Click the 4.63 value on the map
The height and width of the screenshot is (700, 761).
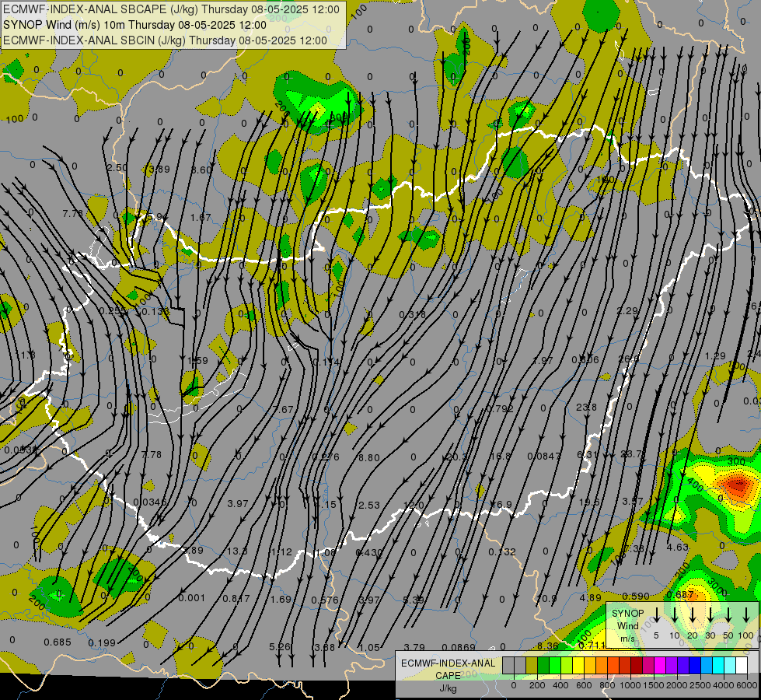[x=678, y=547]
